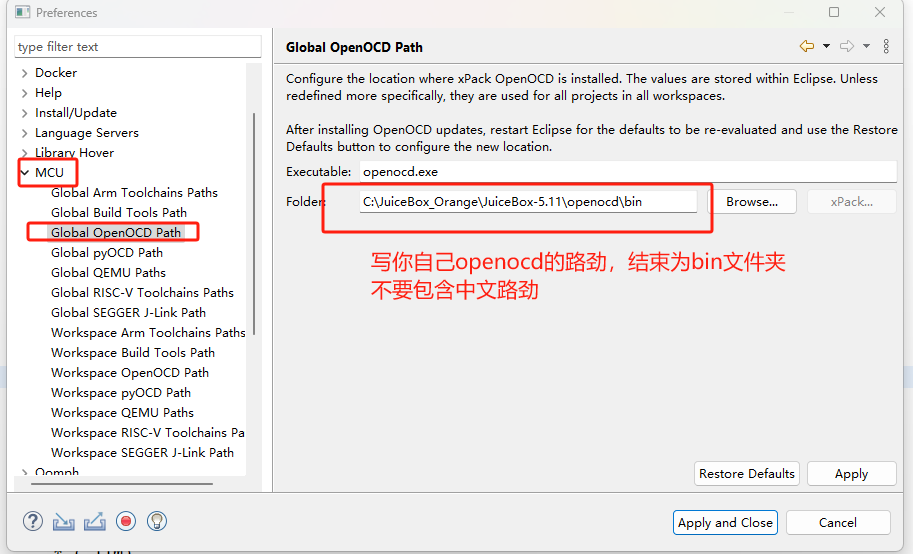Click the Restore Defaults button
This screenshot has height=554, width=913.
(x=747, y=474)
